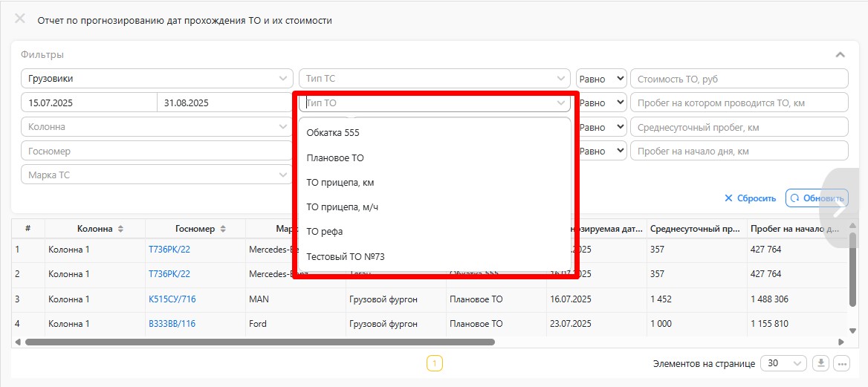
Task: Select ТО рефа option in list
Action: [x=325, y=232]
